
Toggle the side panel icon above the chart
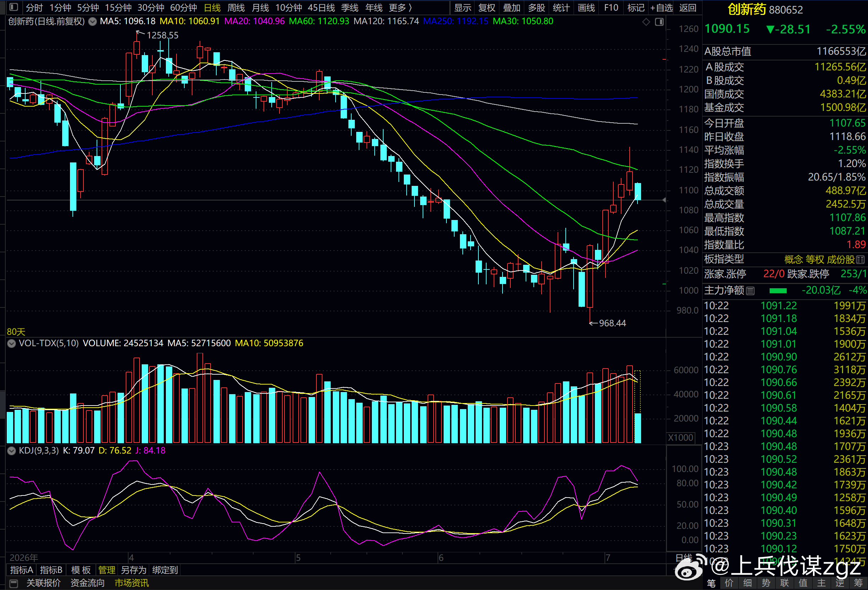(659, 22)
